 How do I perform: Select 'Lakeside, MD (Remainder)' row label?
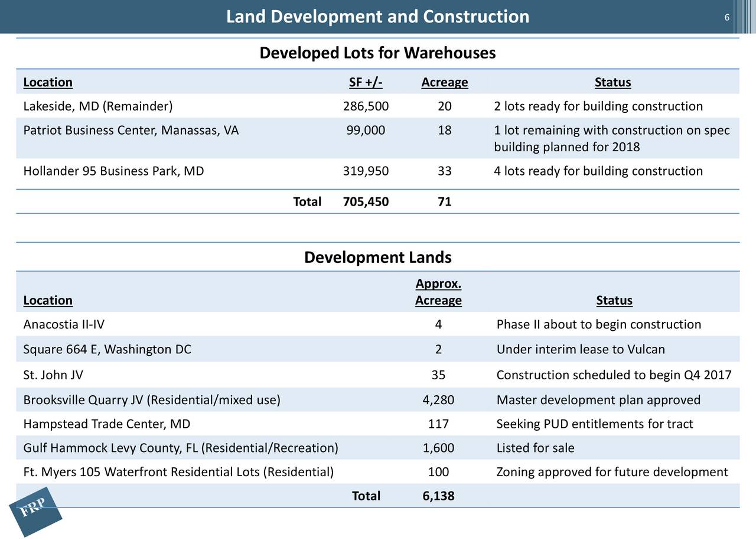98,106
